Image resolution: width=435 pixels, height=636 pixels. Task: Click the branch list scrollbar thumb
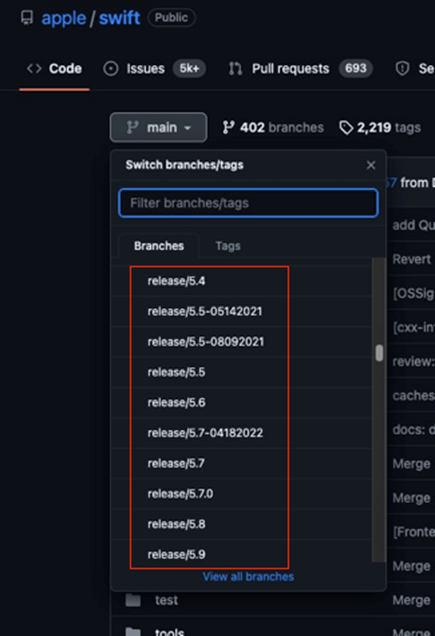click(379, 353)
